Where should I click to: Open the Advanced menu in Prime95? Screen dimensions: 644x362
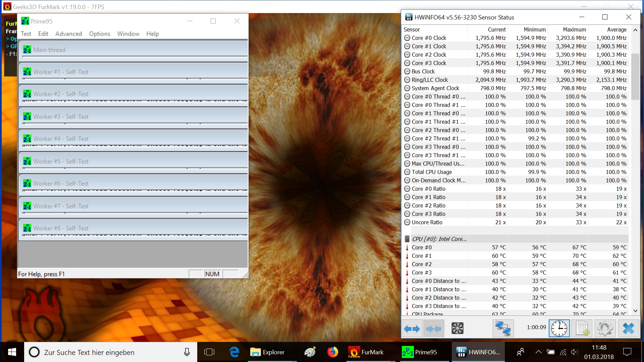coord(68,34)
